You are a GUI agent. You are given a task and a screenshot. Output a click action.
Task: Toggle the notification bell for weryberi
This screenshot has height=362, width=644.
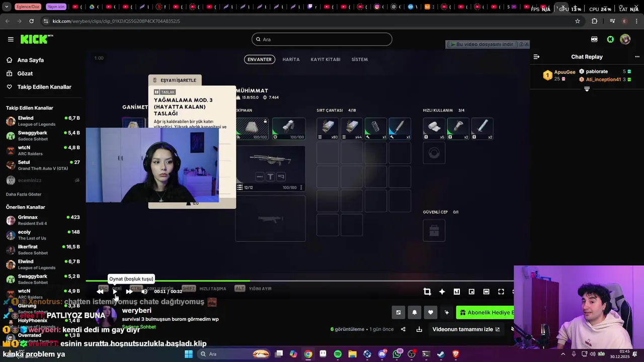414,312
